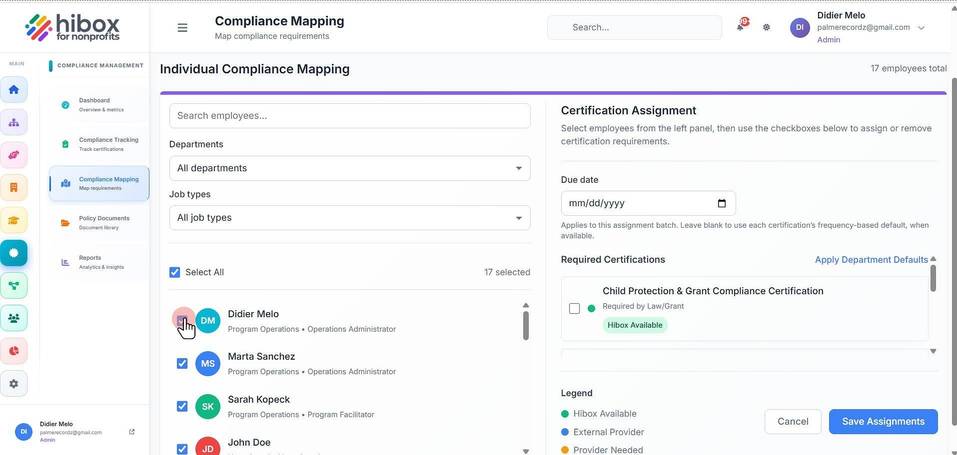Open the gear icon at the sidebar bottom
Viewport: 957px width, 455px height.
click(13, 384)
